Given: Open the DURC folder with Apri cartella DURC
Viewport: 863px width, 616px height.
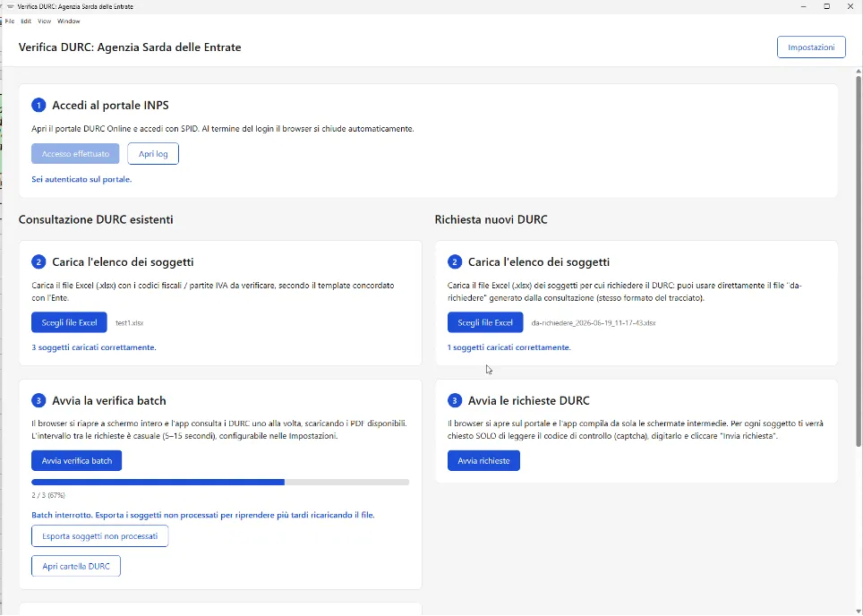Looking at the screenshot, I should tap(76, 566).
